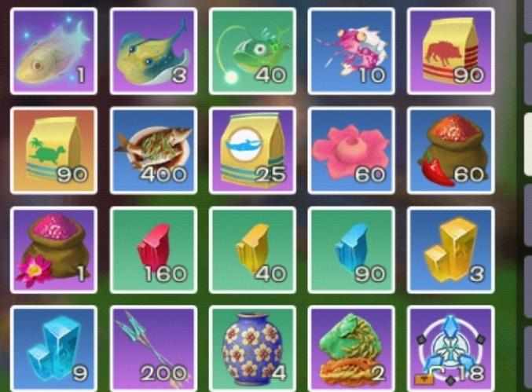Select the yellow stingray item
The height and width of the screenshot is (392, 532).
(x=153, y=51)
